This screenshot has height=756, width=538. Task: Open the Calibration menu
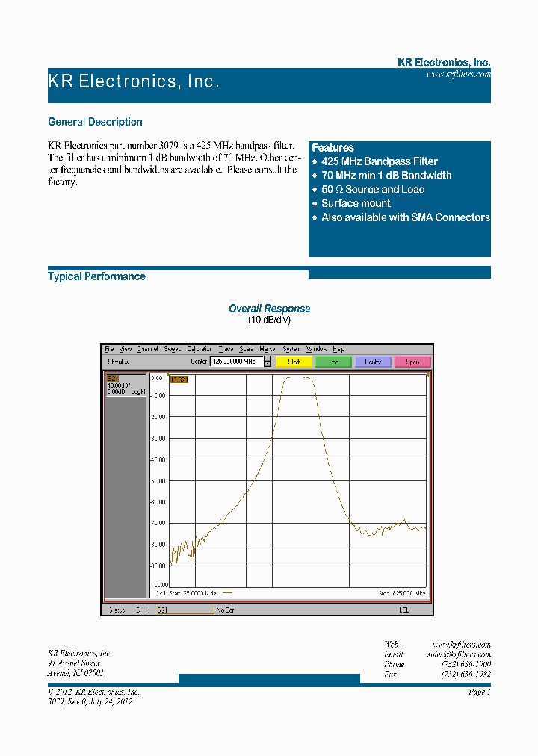coord(200,349)
